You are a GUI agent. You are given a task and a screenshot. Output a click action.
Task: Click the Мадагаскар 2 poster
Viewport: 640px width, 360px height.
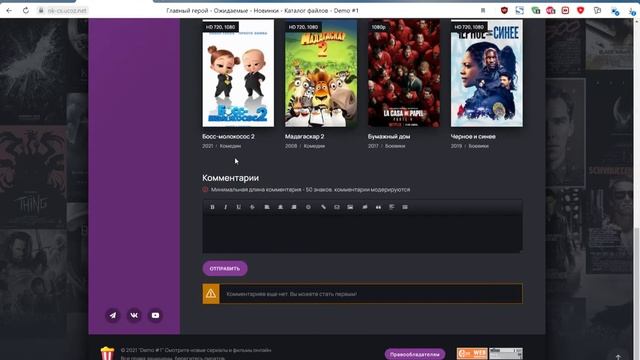(321, 73)
